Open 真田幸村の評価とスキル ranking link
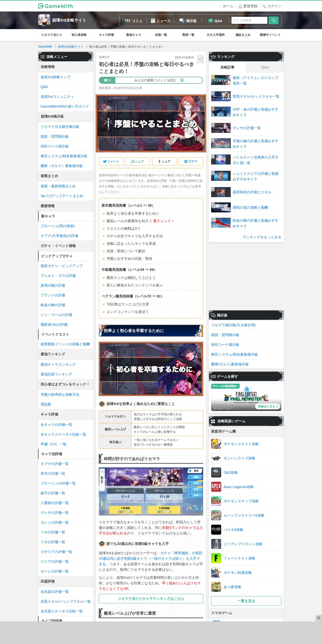The height and width of the screenshot is (644, 322). point(252,192)
